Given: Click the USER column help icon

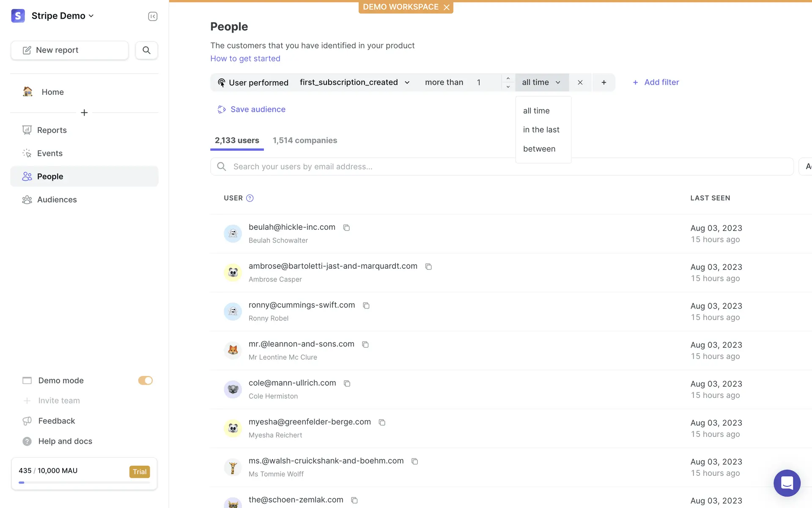Looking at the screenshot, I should pos(250,198).
